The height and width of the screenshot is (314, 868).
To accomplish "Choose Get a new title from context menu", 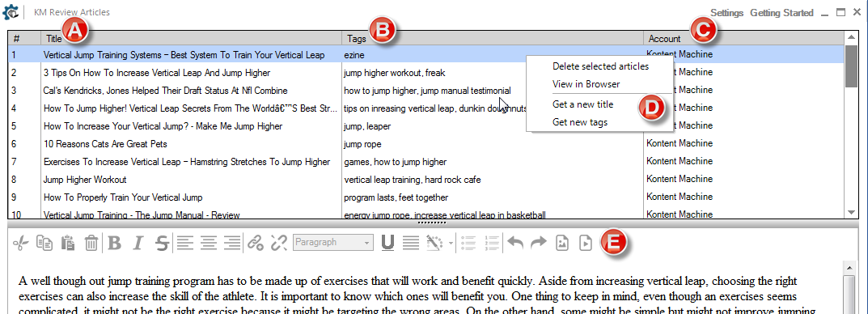I will (x=583, y=104).
